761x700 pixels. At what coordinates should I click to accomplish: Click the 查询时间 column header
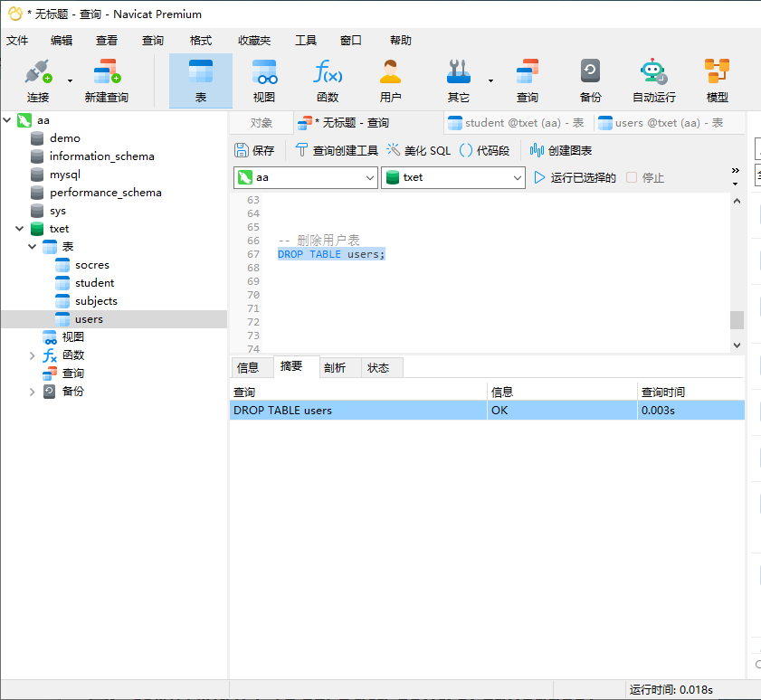pos(690,392)
